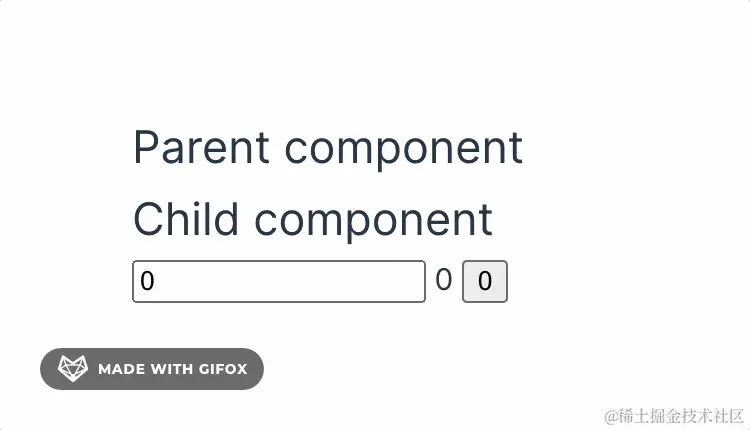Image resolution: width=750 pixels, height=430 pixels.
Task: Select the word Parent in the heading
Action: point(201,148)
